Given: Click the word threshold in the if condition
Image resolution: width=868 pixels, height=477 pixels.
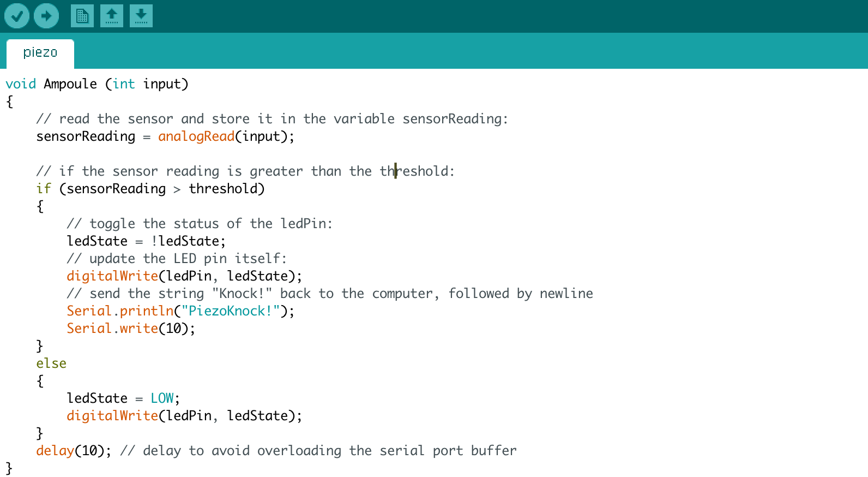Looking at the screenshot, I should pyautogui.click(x=224, y=189).
